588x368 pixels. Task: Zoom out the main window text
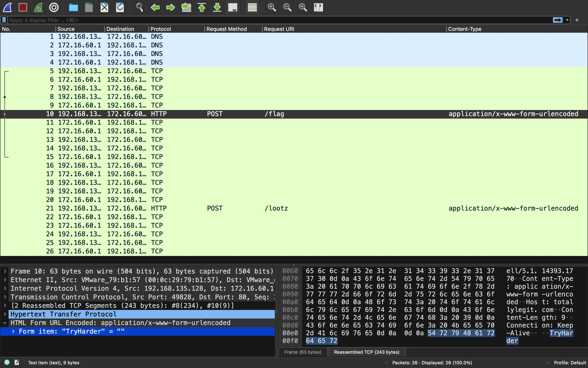coord(287,7)
